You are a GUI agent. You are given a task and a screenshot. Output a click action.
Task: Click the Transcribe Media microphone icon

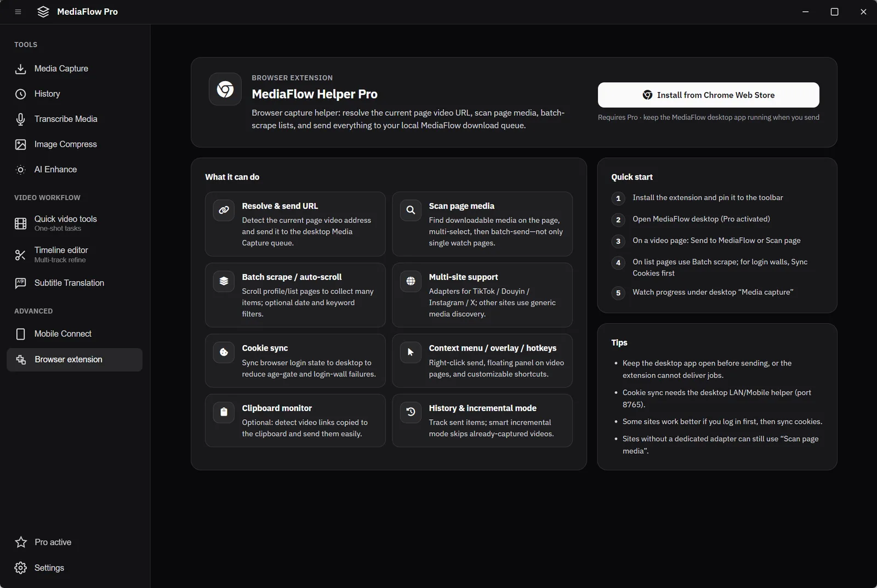pos(21,119)
